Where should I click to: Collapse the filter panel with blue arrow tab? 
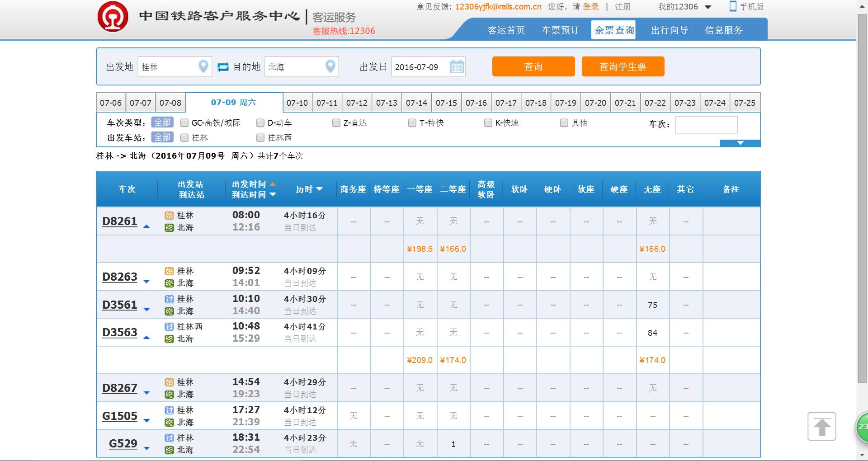point(740,143)
